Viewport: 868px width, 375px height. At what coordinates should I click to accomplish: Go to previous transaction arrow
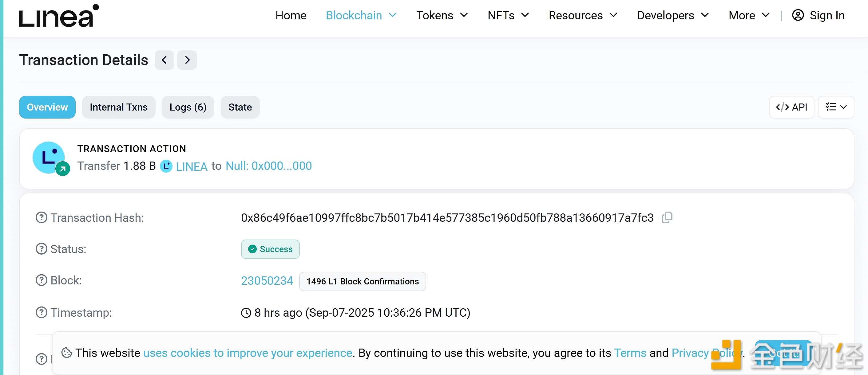coord(164,60)
